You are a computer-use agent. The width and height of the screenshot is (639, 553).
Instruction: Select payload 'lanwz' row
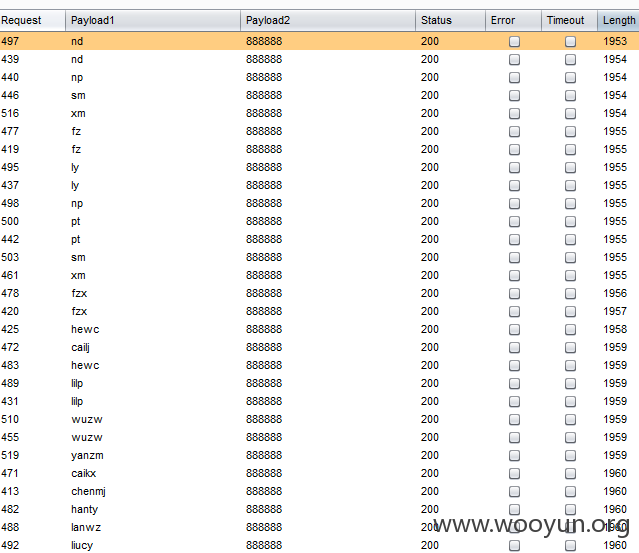[x=86, y=527]
